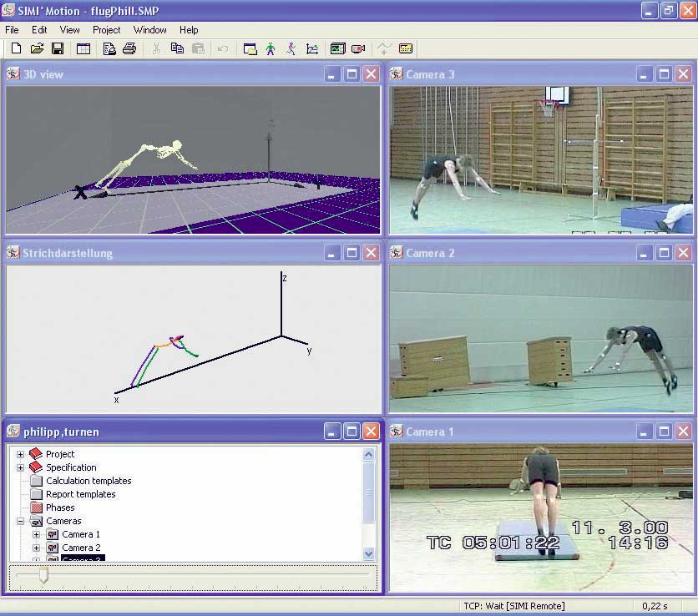Copy selection with the Copy icon
Image resolution: width=698 pixels, height=616 pixels.
click(x=177, y=48)
